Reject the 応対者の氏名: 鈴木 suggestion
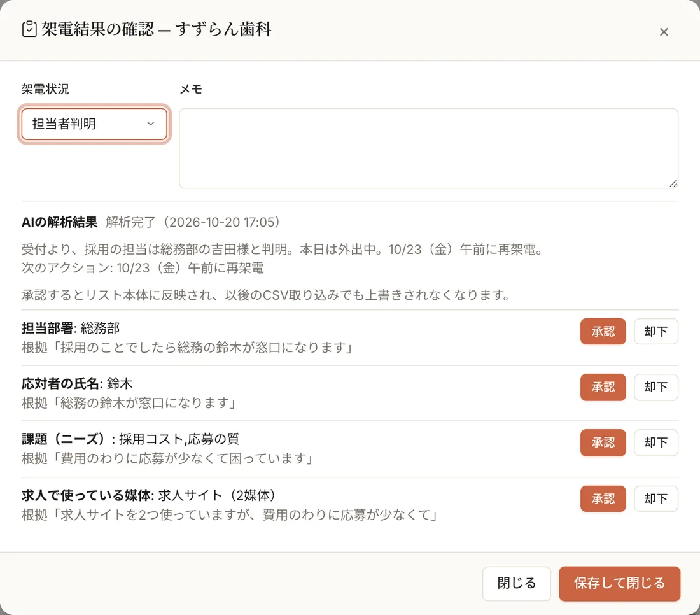This screenshot has height=615, width=700. point(656,387)
